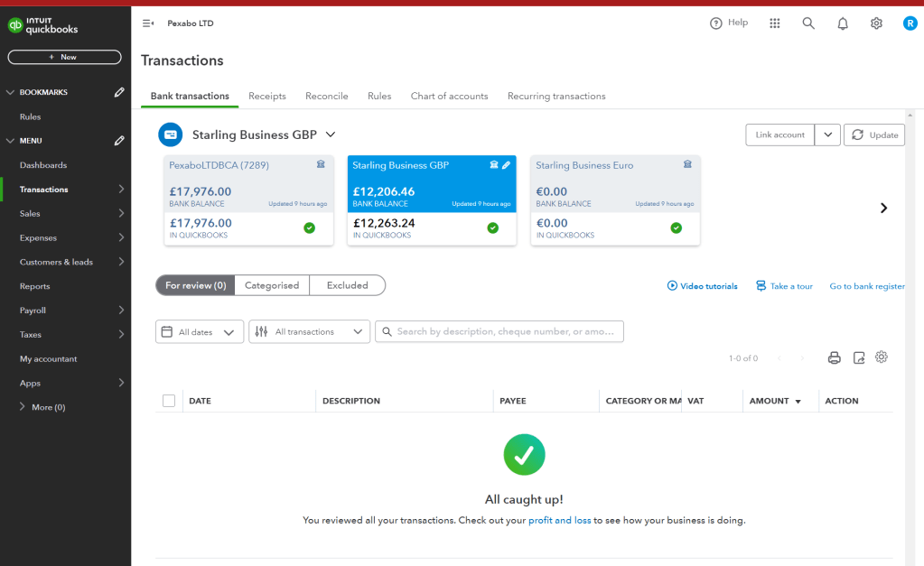Collapse the sidebar navigation menu icon
924x566 pixels.
(148, 23)
